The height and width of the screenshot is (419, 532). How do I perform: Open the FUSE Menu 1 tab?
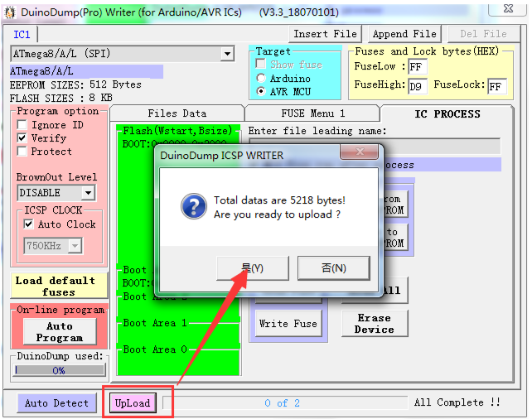point(312,113)
